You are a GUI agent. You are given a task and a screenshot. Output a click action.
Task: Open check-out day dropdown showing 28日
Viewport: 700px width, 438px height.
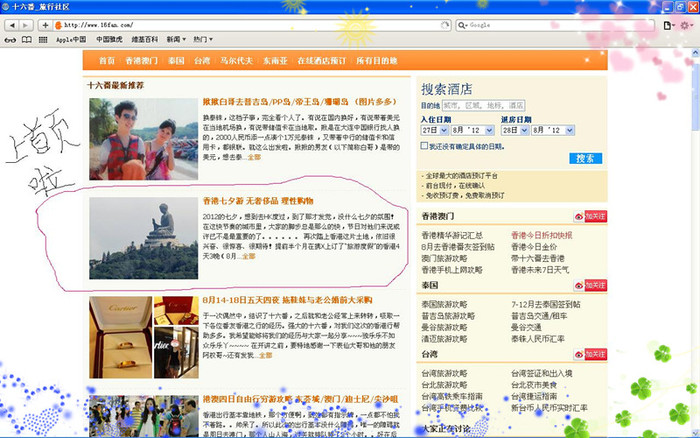pyautogui.click(x=515, y=130)
